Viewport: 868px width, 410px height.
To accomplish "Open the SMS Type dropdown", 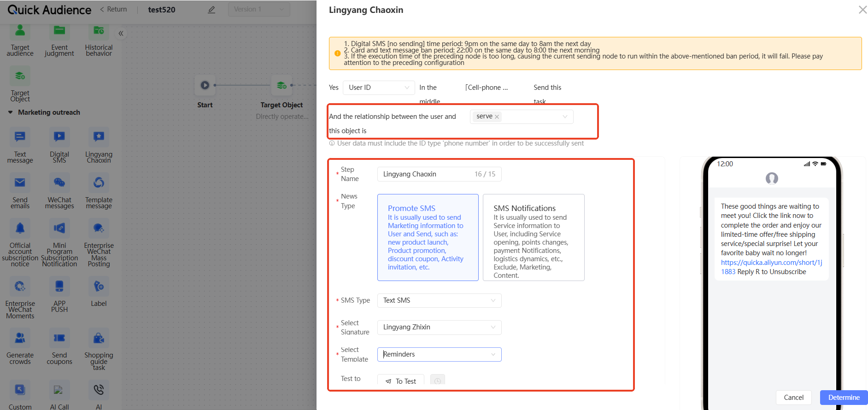I will (439, 300).
